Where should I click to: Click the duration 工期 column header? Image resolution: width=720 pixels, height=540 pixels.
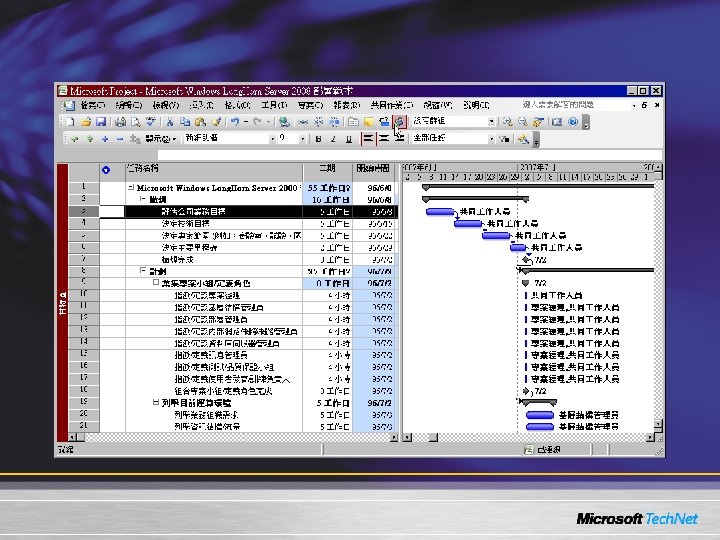click(327, 172)
